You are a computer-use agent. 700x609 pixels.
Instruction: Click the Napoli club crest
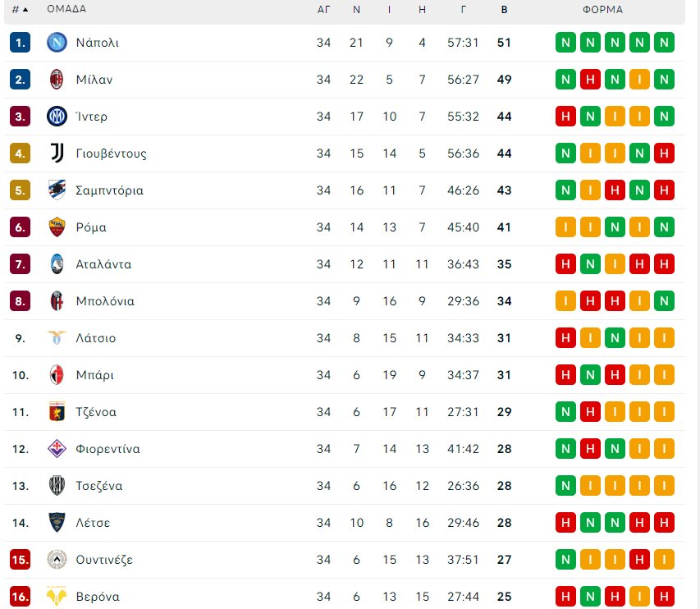pyautogui.click(x=57, y=43)
